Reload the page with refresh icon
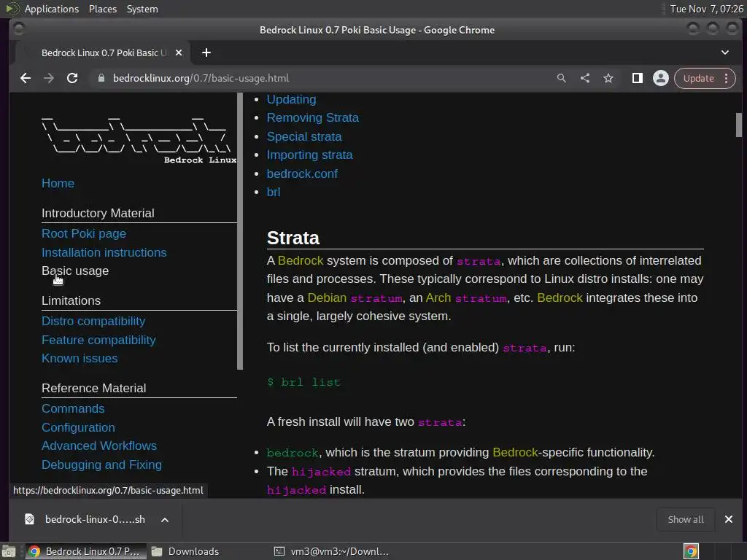 (72, 78)
